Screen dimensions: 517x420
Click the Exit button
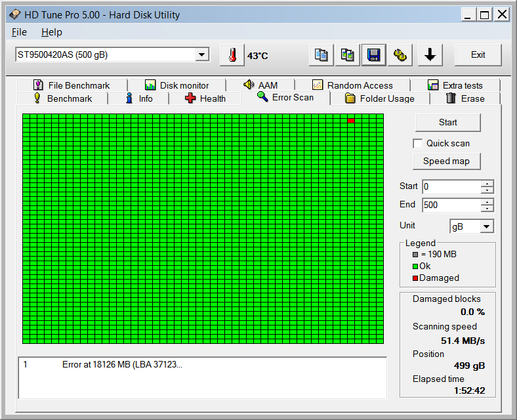(478, 55)
